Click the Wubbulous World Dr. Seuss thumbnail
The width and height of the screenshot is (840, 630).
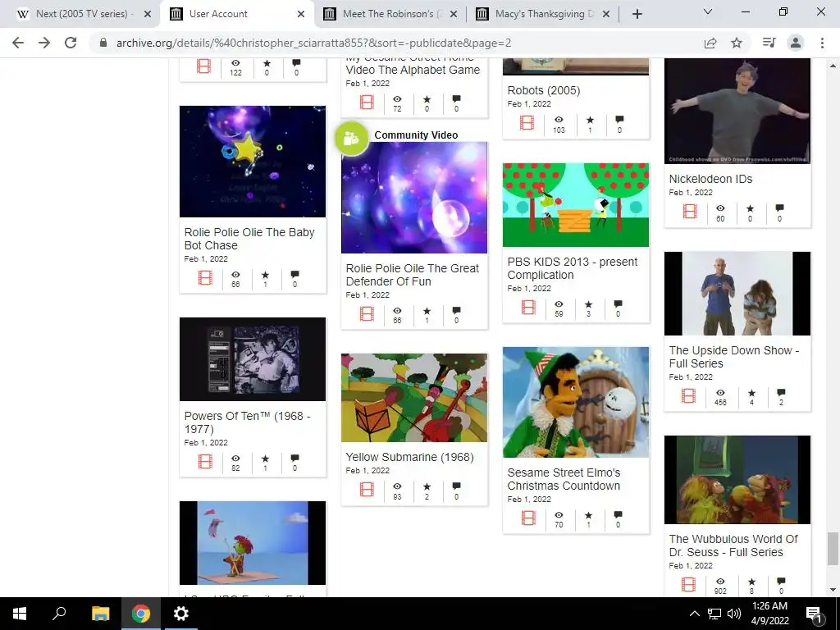(737, 480)
